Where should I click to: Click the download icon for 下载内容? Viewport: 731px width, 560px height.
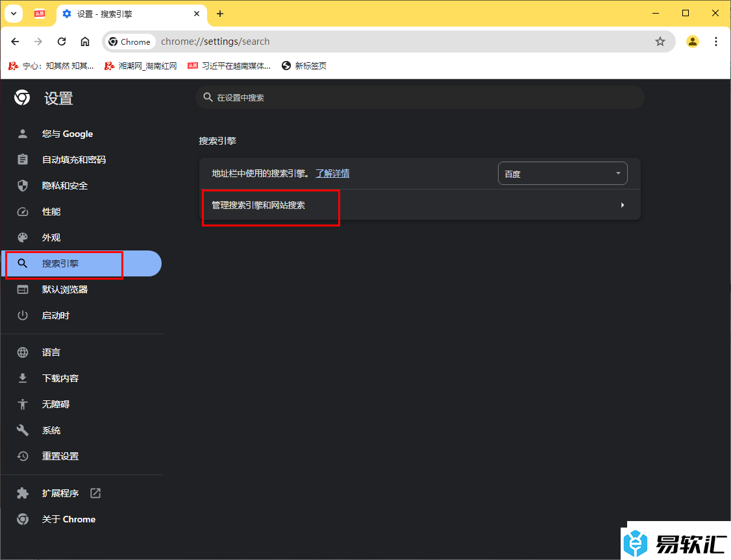tap(22, 378)
